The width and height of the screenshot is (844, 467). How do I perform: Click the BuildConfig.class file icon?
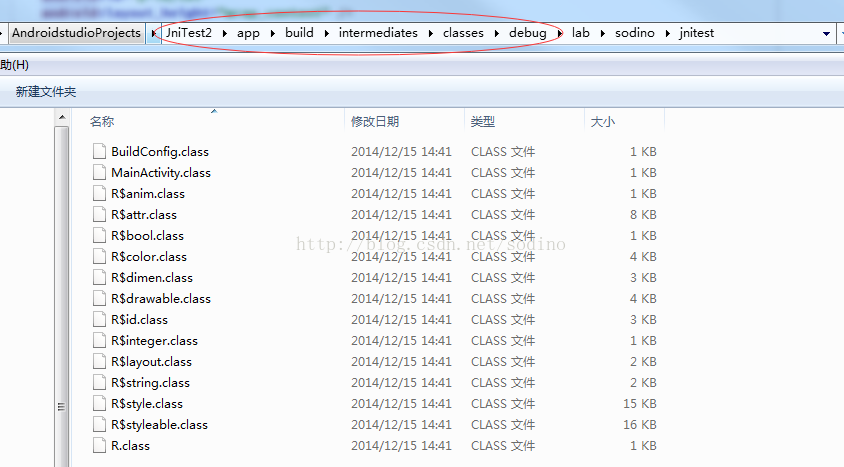tap(98, 152)
